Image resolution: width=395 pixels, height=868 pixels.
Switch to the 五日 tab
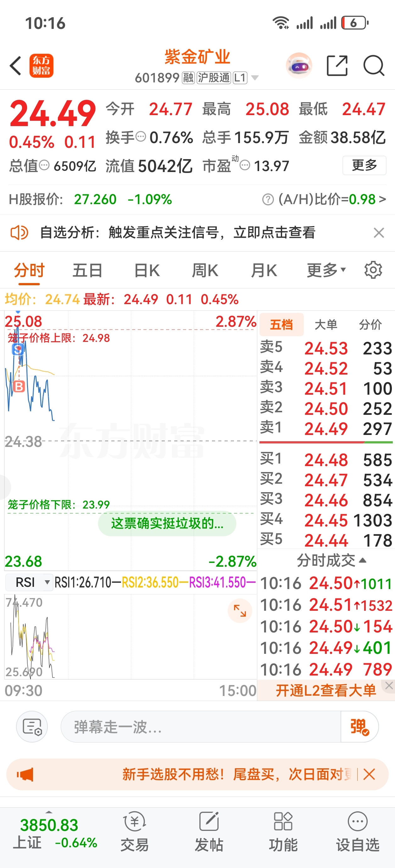(x=88, y=270)
